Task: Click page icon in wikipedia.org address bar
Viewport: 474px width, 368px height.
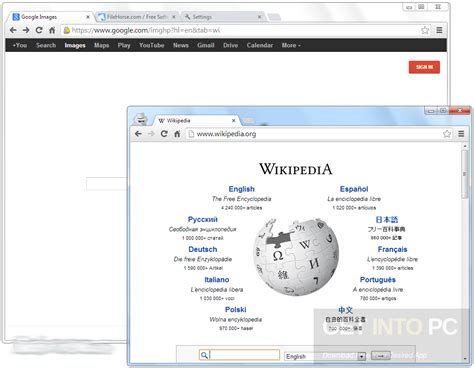Action: click(191, 134)
